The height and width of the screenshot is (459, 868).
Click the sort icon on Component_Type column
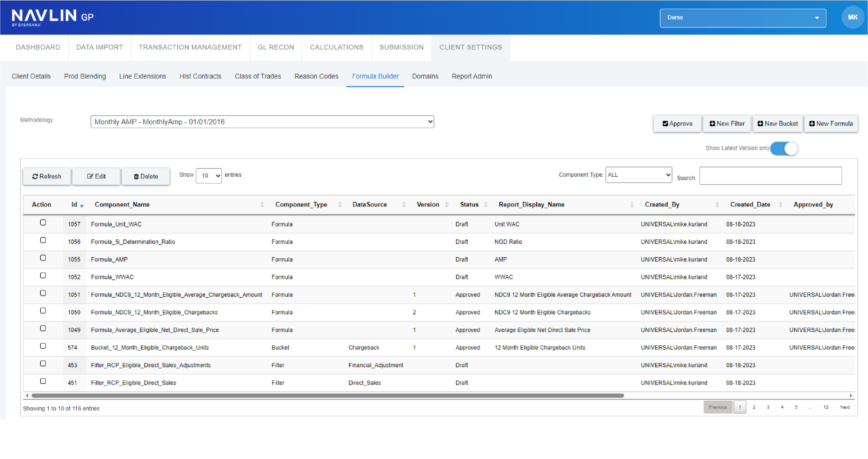point(340,205)
